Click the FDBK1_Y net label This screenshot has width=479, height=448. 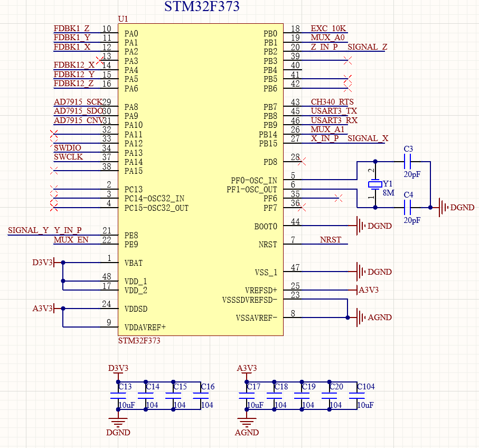[72, 38]
